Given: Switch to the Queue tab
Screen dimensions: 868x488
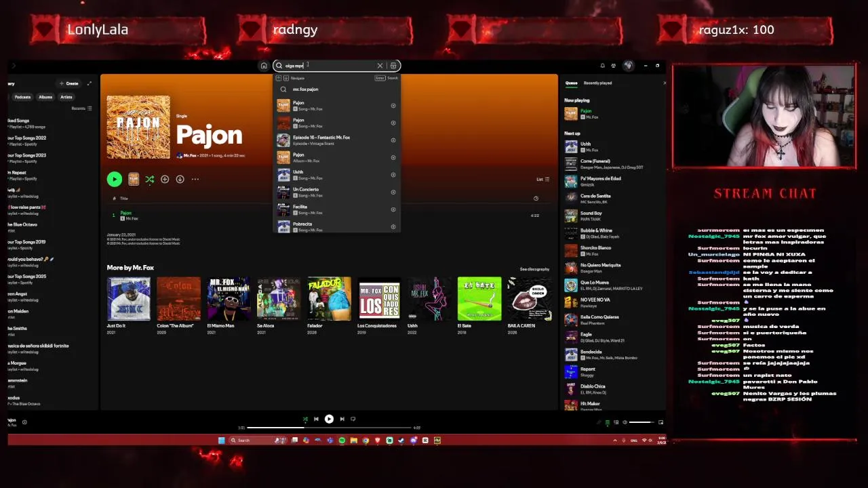Looking at the screenshot, I should 572,83.
